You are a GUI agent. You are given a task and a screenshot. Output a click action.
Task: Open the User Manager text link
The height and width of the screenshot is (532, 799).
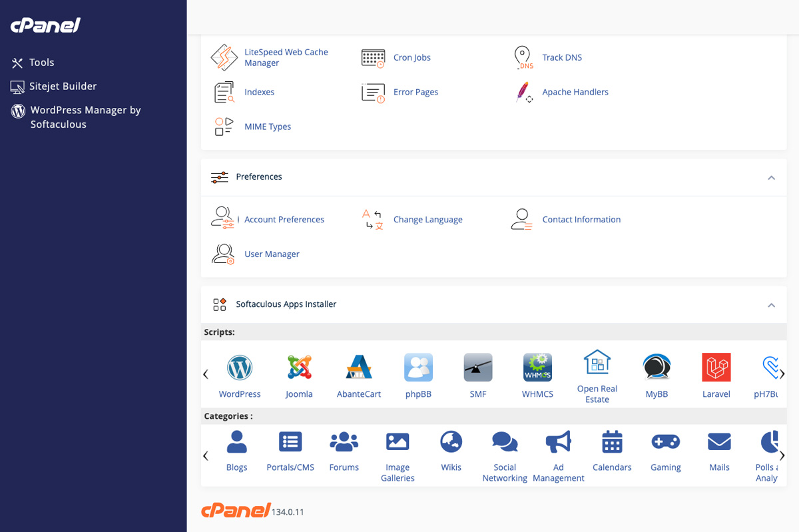pyautogui.click(x=272, y=254)
